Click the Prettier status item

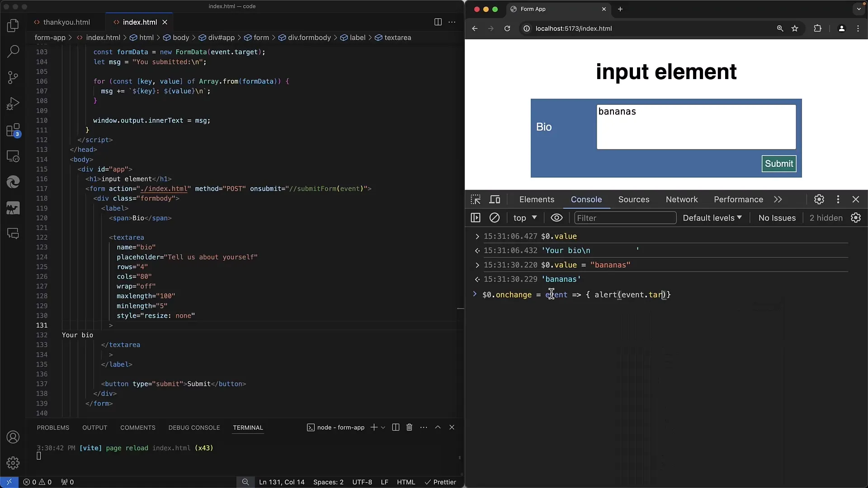coord(440,482)
